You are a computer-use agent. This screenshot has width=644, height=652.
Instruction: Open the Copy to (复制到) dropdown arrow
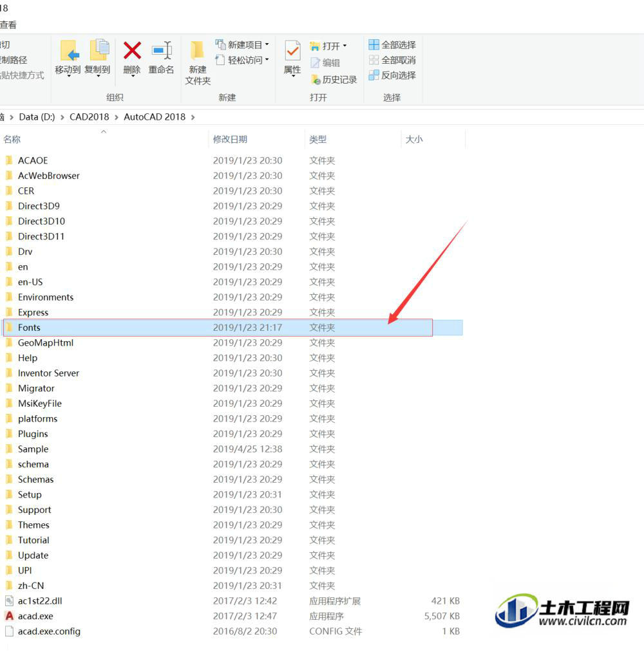[99, 77]
